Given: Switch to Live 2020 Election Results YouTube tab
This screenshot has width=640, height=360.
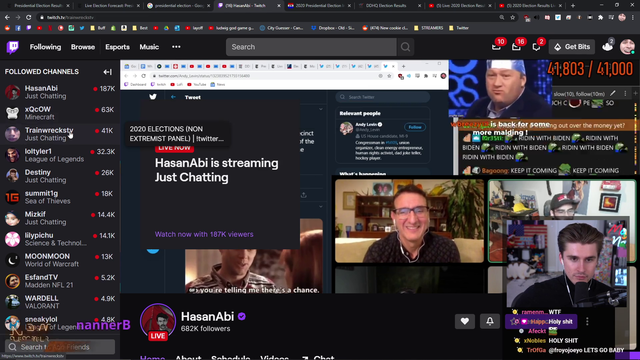Looking at the screenshot, I should click(x=459, y=6).
